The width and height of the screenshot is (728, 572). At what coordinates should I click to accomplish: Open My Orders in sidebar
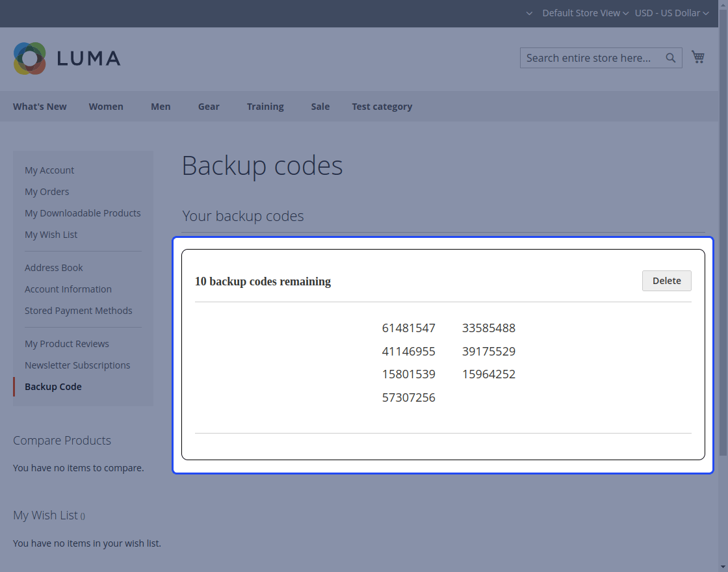(x=47, y=192)
